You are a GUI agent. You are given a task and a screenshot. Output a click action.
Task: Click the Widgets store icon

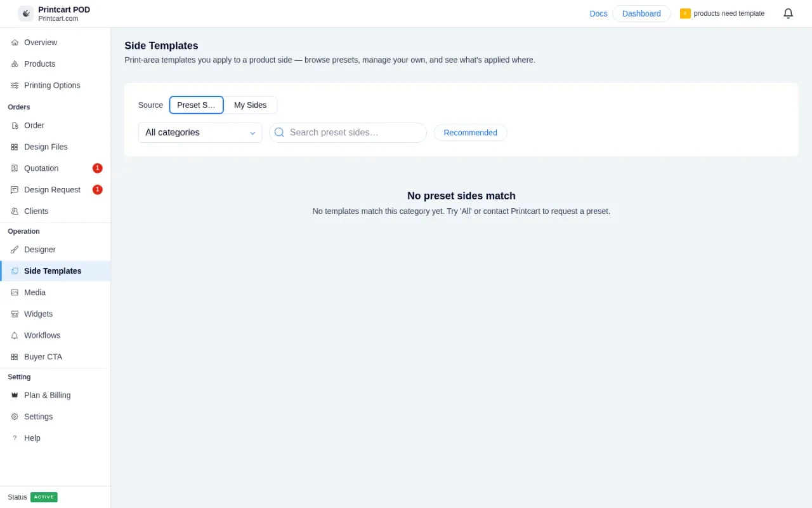(x=15, y=314)
